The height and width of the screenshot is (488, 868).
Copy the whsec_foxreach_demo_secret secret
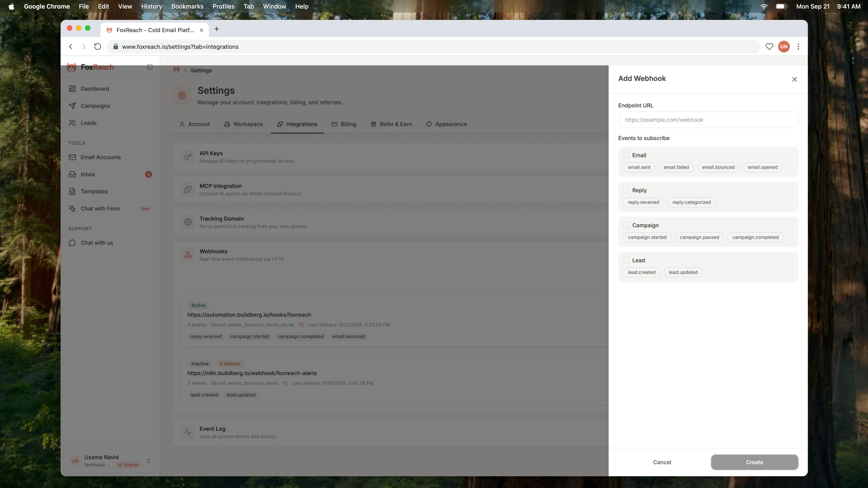(301, 325)
